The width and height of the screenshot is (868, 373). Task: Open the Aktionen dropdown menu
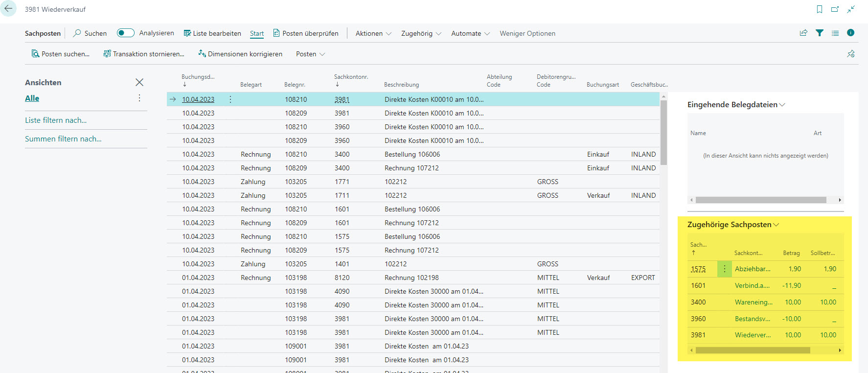coord(373,33)
